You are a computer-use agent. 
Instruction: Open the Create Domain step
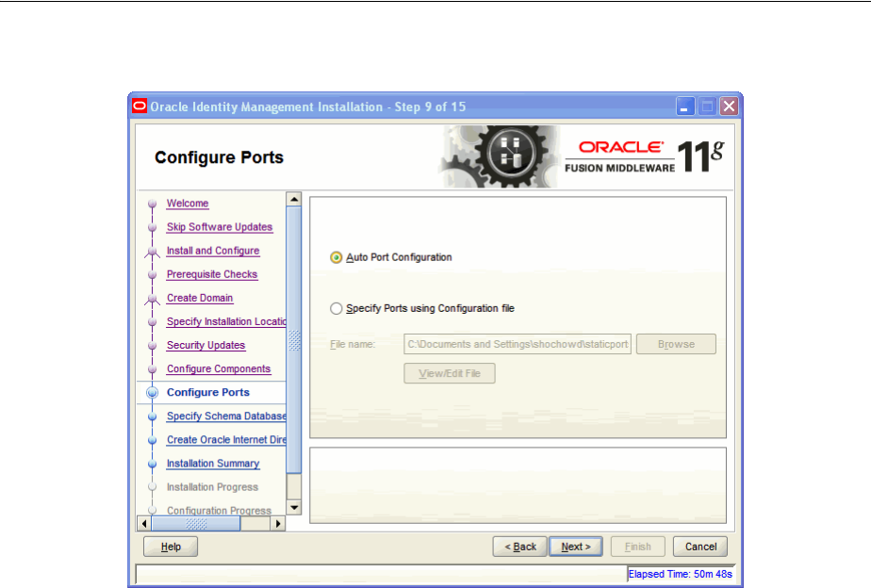coord(200,298)
